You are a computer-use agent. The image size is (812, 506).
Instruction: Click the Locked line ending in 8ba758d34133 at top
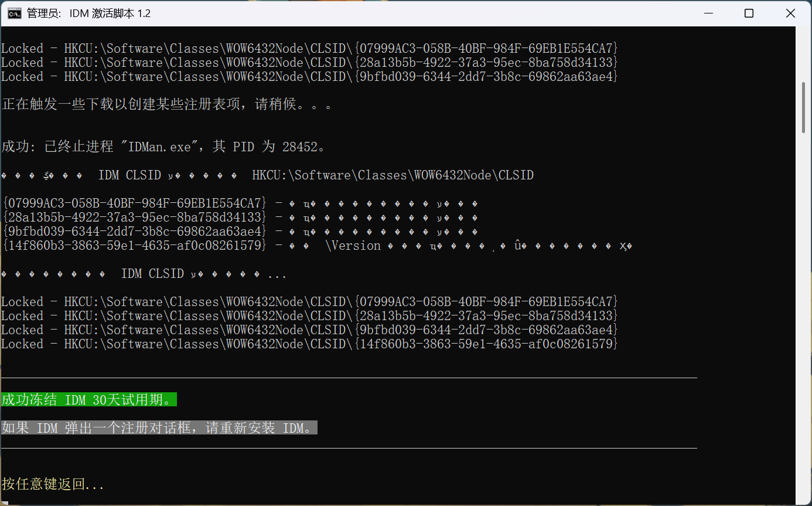pos(309,63)
